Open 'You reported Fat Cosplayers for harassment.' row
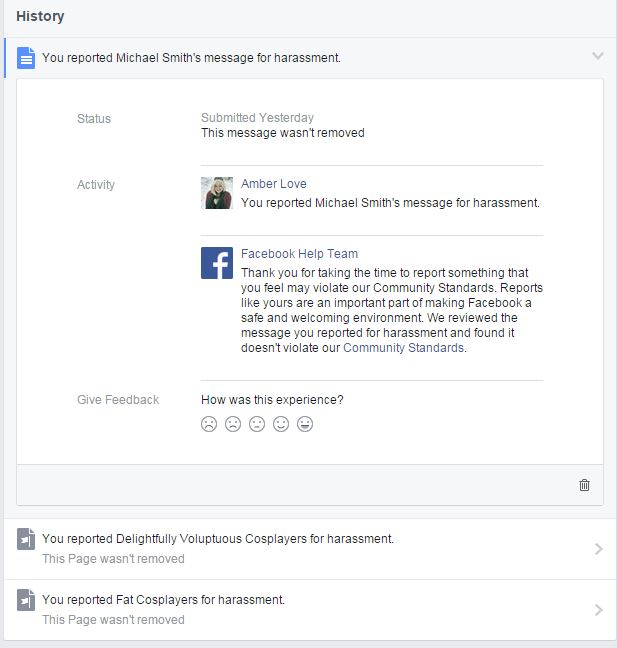 point(310,610)
